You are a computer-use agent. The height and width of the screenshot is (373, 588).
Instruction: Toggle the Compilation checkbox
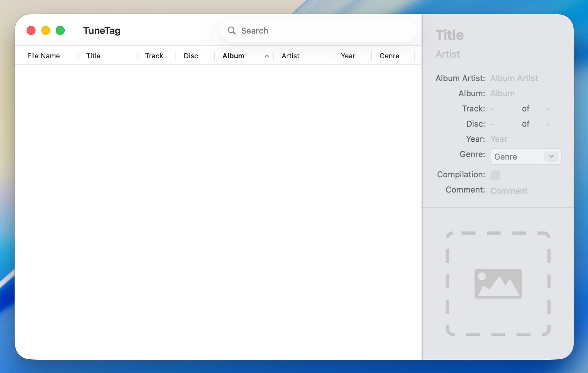(x=495, y=175)
